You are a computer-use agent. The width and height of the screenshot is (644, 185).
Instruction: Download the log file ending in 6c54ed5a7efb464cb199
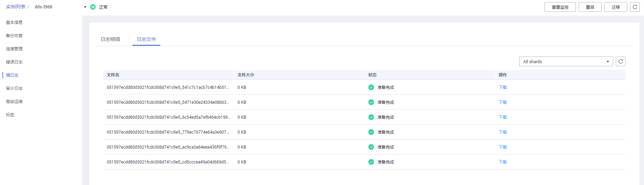click(502, 117)
